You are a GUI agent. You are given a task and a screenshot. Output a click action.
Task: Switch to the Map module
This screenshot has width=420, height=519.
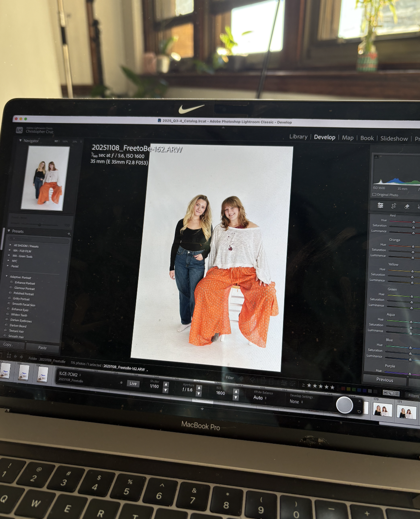tap(348, 138)
